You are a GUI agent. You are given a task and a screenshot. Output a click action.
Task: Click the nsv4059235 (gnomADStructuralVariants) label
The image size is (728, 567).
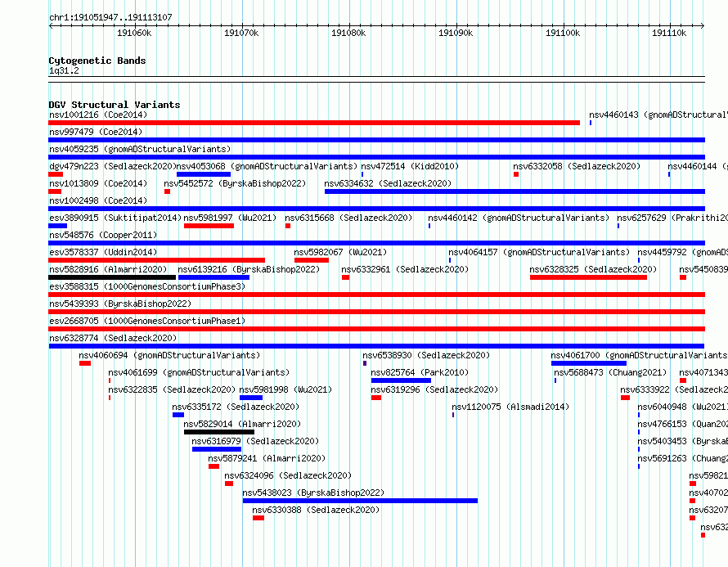click(140, 149)
